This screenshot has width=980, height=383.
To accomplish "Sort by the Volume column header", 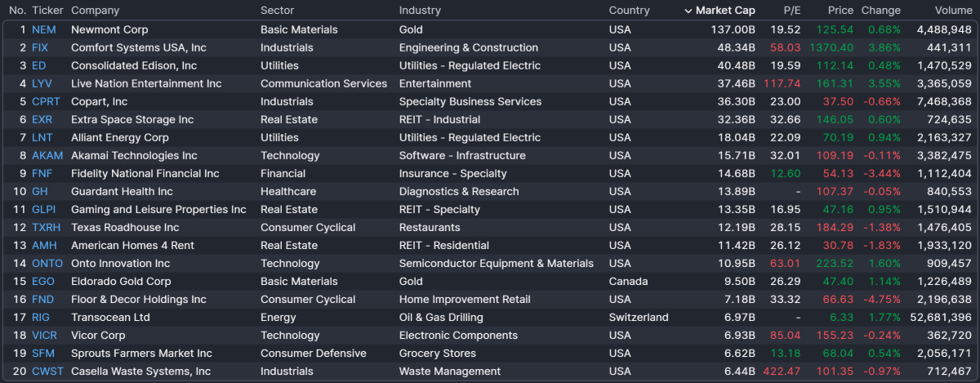I will tap(953, 11).
